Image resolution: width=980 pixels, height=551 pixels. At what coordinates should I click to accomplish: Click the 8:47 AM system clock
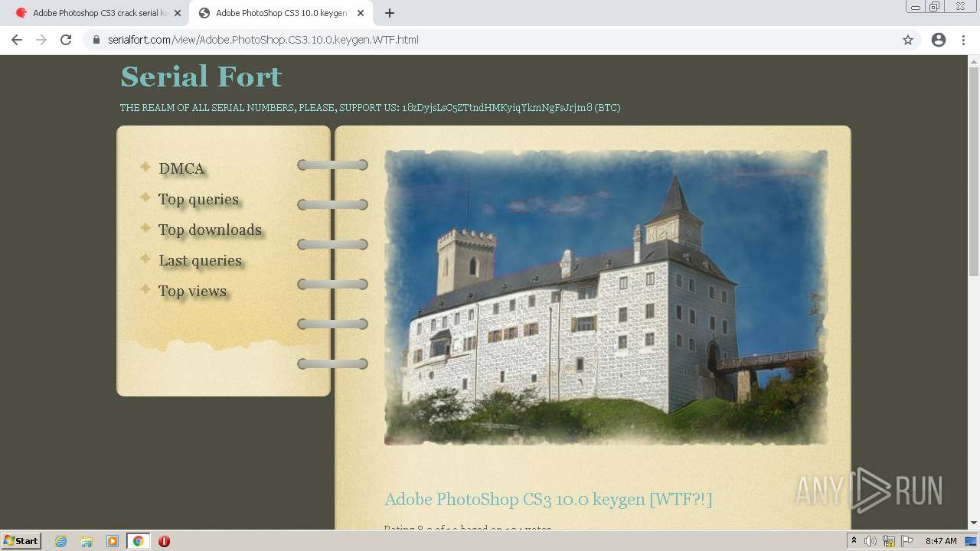click(941, 541)
